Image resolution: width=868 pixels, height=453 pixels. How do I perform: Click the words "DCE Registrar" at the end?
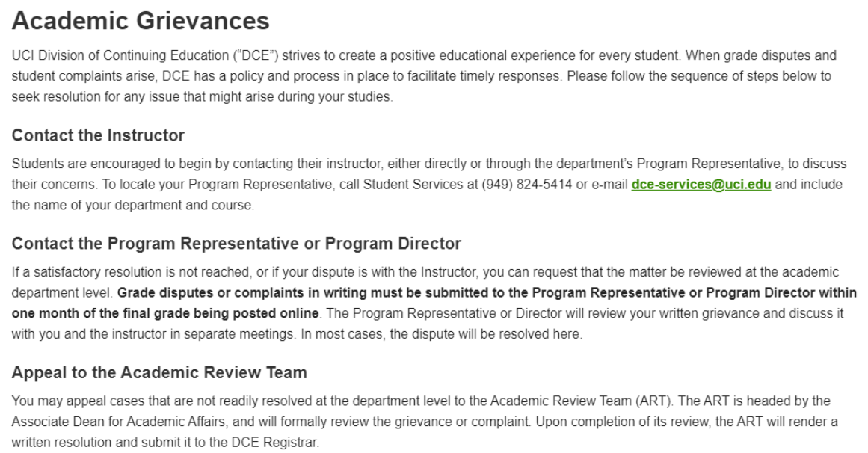[x=282, y=443]
